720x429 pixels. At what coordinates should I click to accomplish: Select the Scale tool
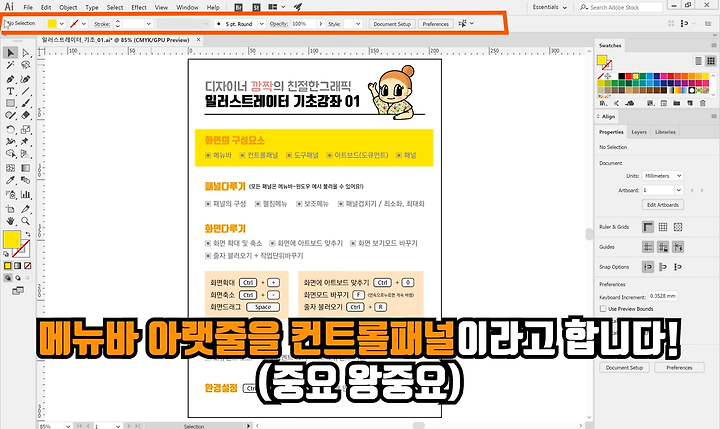tap(26, 130)
